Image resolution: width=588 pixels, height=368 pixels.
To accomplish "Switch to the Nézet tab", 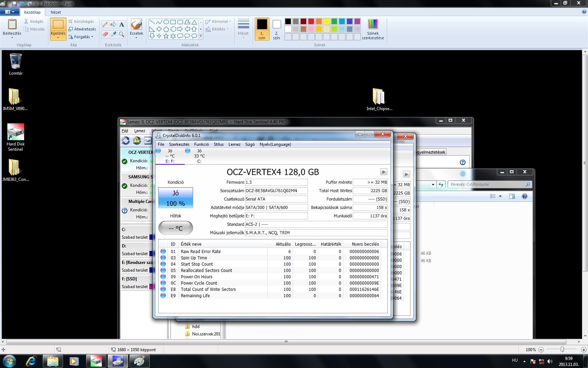I will pos(56,12).
